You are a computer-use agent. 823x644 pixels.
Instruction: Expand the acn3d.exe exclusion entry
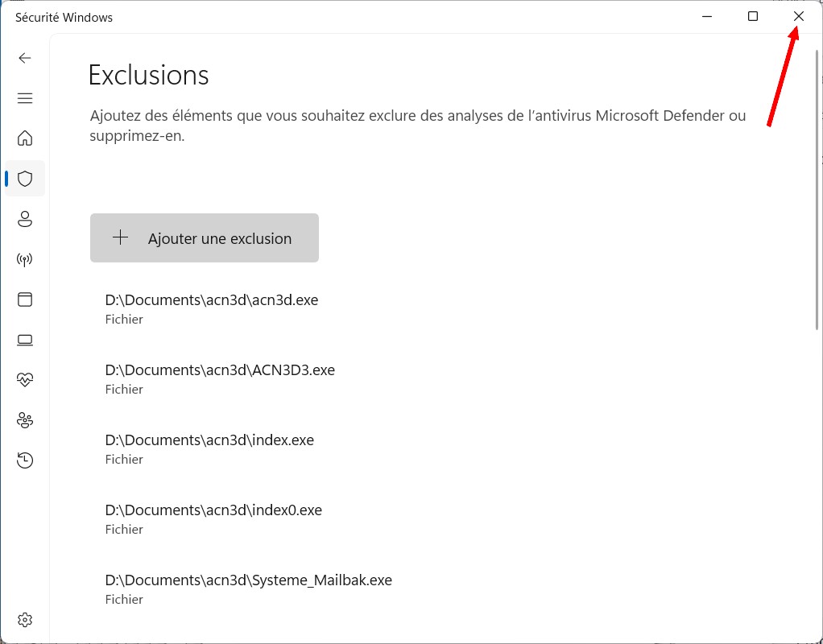[212, 308]
